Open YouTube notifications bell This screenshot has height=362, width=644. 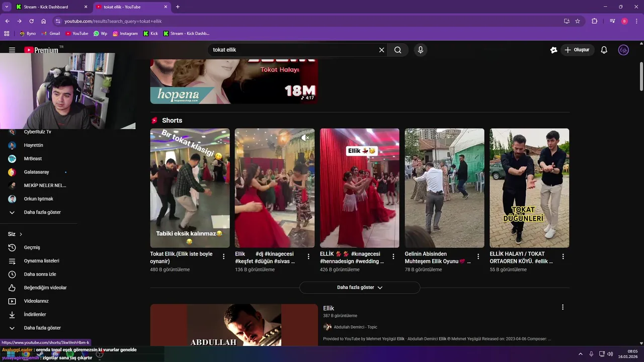click(604, 50)
